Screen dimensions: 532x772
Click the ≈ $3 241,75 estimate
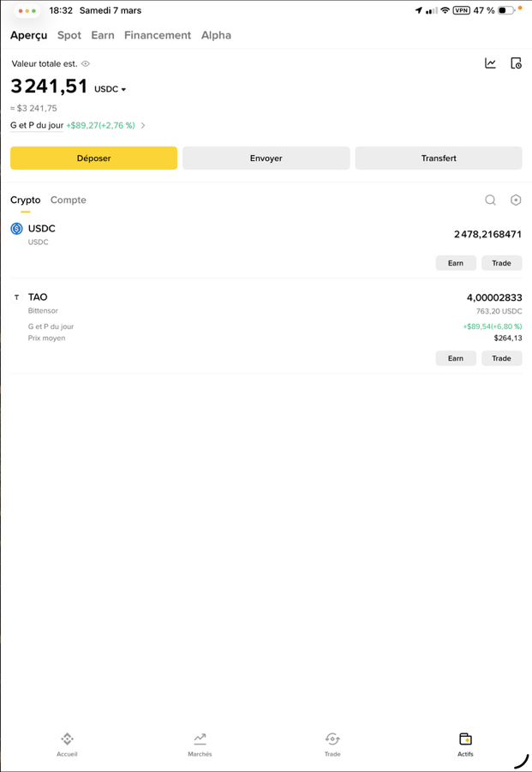pyautogui.click(x=33, y=108)
